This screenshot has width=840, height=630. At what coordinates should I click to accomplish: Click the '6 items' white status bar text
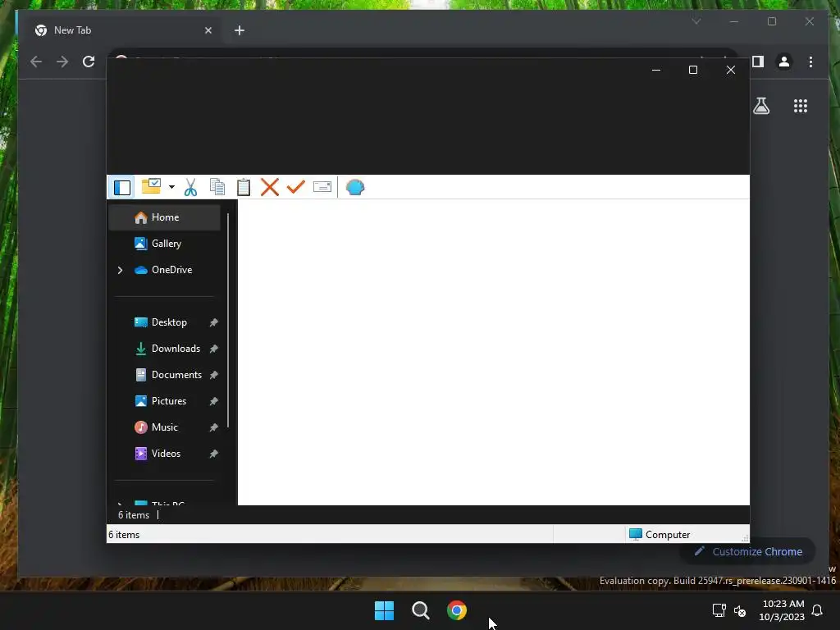click(x=124, y=535)
